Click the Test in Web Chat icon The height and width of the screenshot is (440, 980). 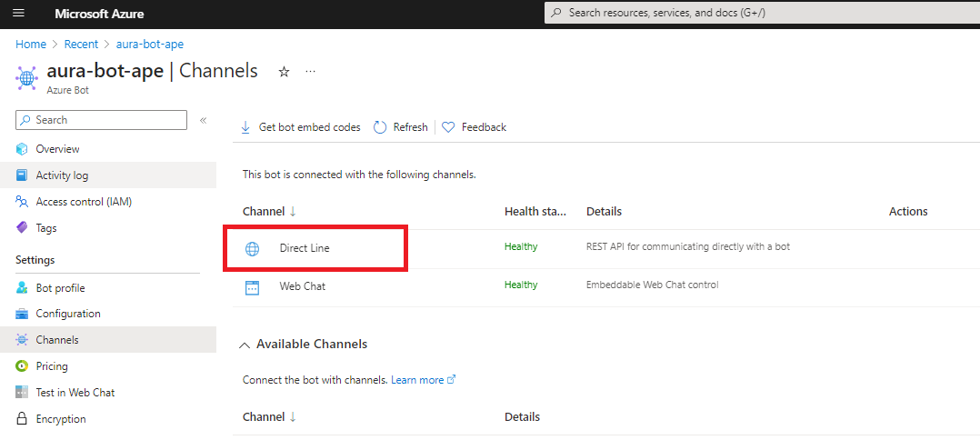(22, 393)
